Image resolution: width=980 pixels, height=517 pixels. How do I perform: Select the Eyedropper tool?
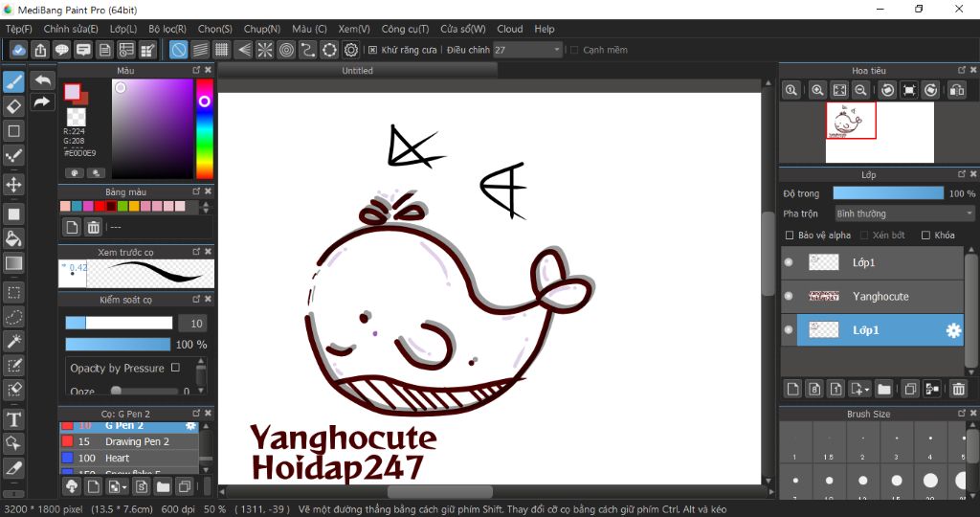(13, 468)
